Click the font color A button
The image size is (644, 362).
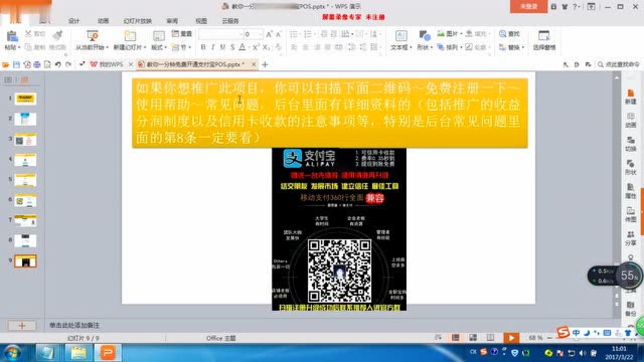(x=242, y=47)
